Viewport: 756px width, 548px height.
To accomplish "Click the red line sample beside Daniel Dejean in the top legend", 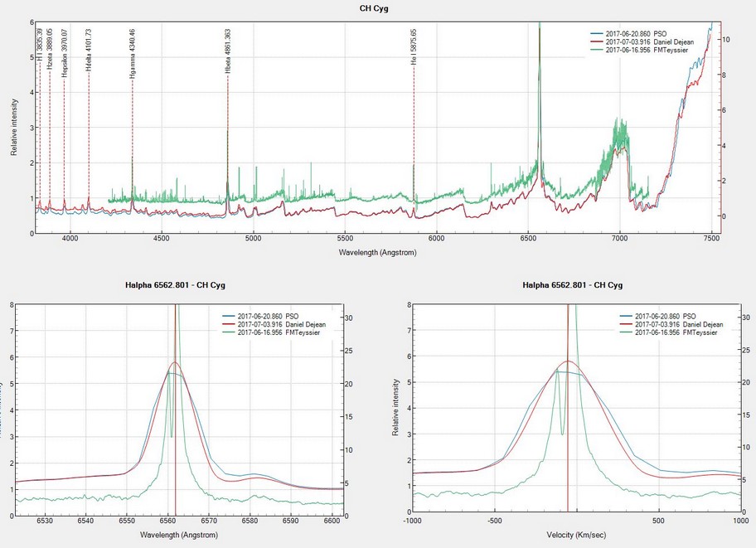I will (597, 42).
